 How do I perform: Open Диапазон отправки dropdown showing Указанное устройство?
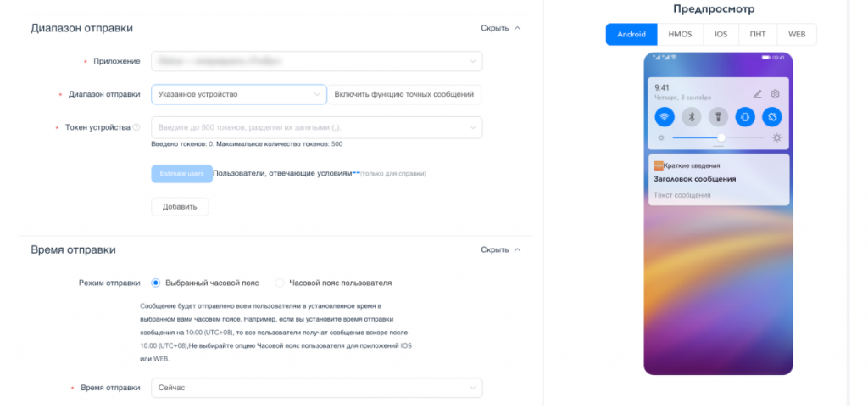click(238, 94)
